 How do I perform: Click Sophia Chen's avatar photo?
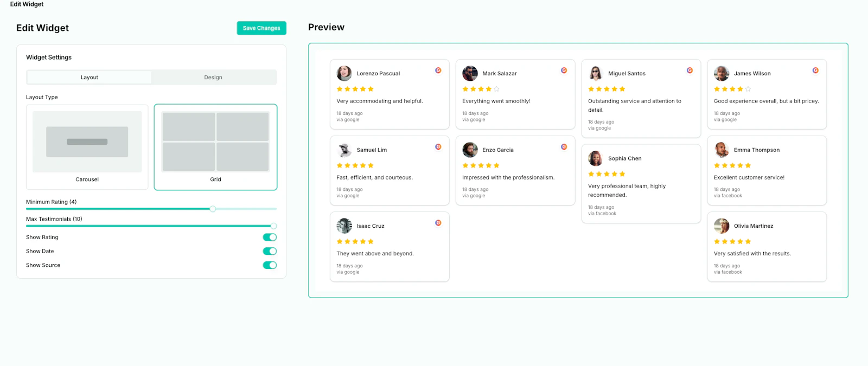coord(596,158)
